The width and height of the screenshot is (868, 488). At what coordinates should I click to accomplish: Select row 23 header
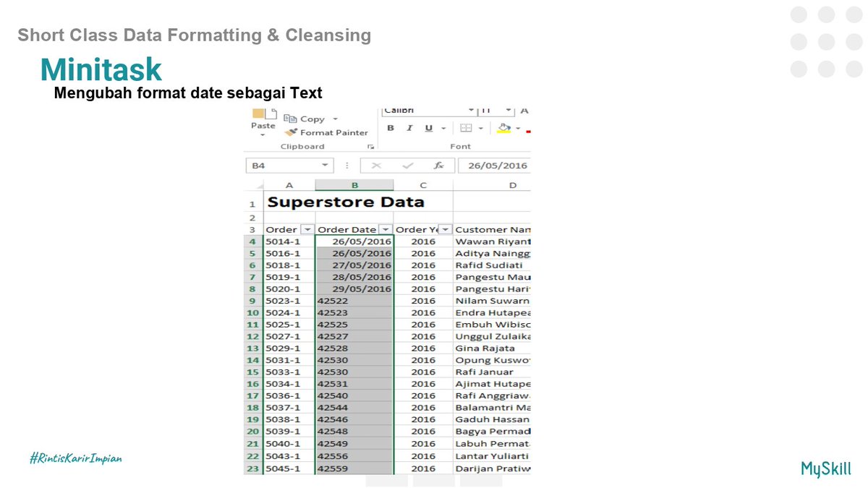[253, 468]
